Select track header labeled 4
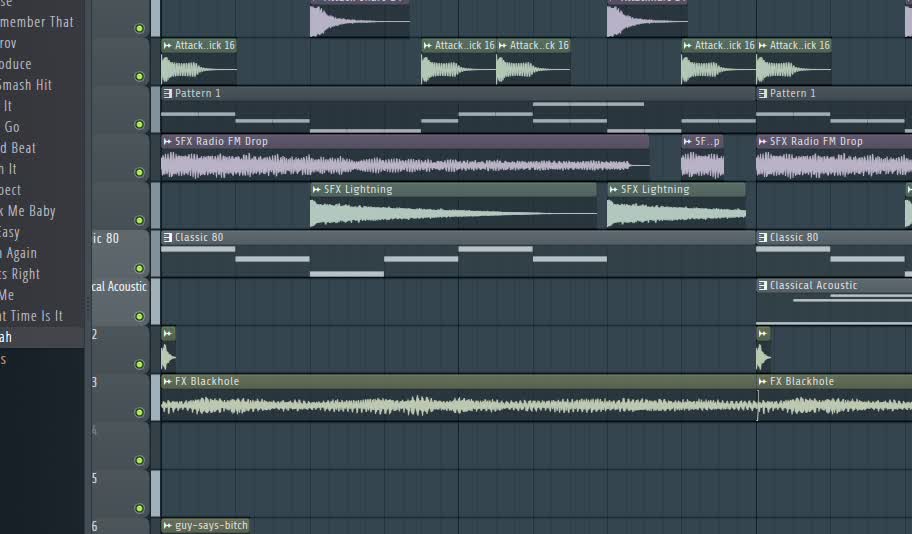This screenshot has width=912, height=534. click(x=120, y=446)
